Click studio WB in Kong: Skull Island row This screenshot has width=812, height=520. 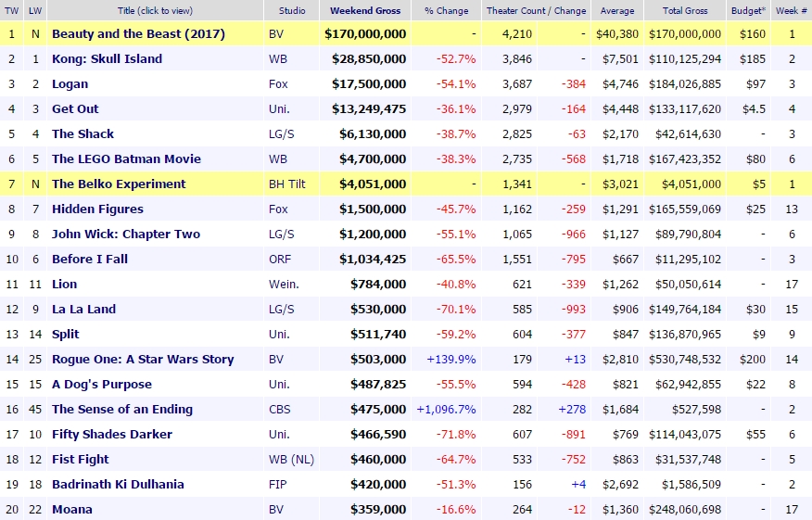coord(278,59)
